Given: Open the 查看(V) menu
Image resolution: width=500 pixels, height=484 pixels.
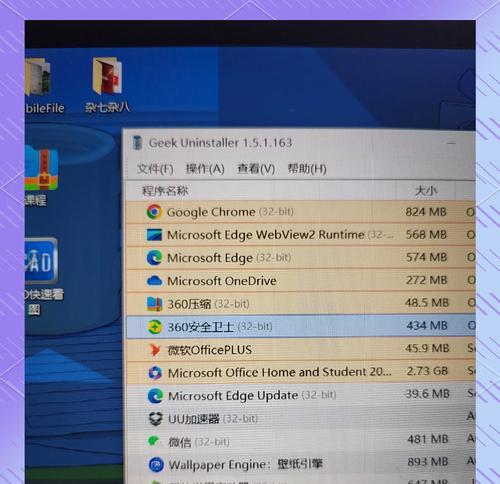Looking at the screenshot, I should (256, 169).
